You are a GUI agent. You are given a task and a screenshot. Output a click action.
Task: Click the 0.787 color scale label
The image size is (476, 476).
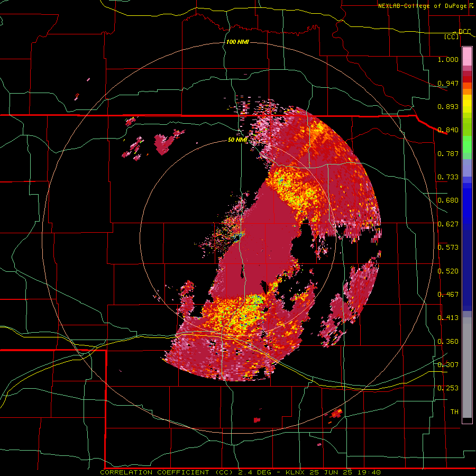click(448, 153)
